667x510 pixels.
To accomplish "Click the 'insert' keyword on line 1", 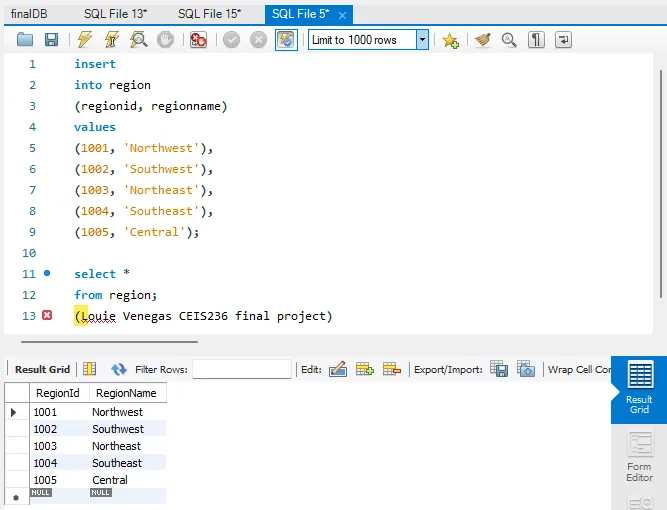I will [95, 64].
